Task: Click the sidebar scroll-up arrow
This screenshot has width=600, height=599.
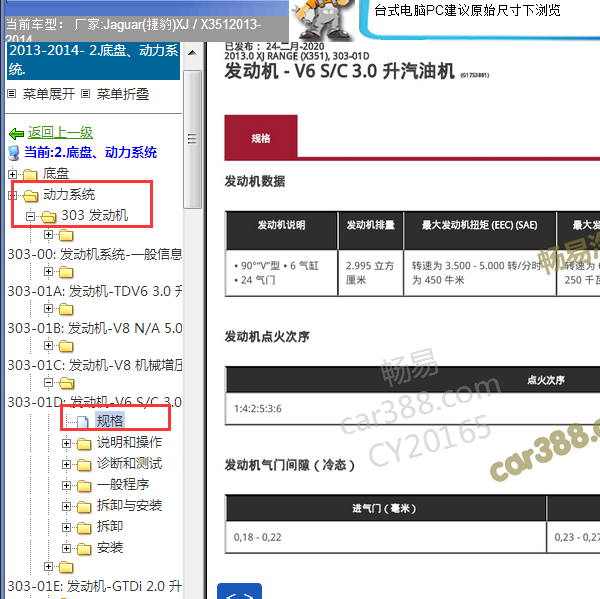Action: (x=192, y=53)
